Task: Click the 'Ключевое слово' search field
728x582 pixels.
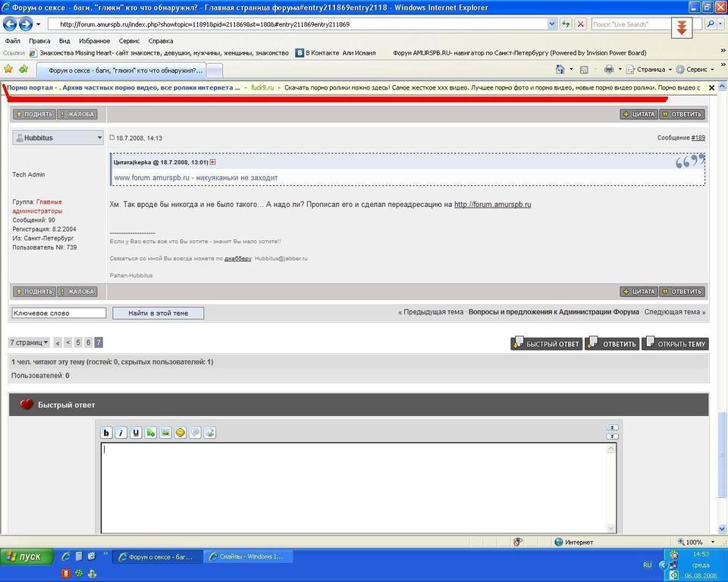Action: point(58,313)
